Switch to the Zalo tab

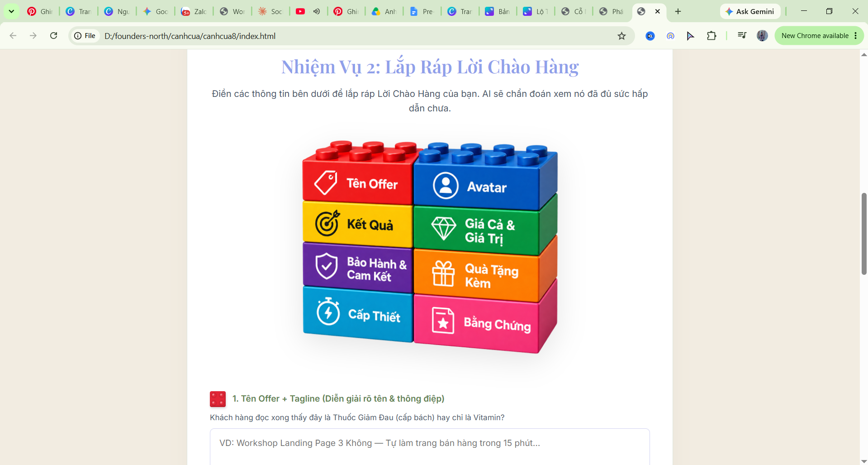(194, 11)
